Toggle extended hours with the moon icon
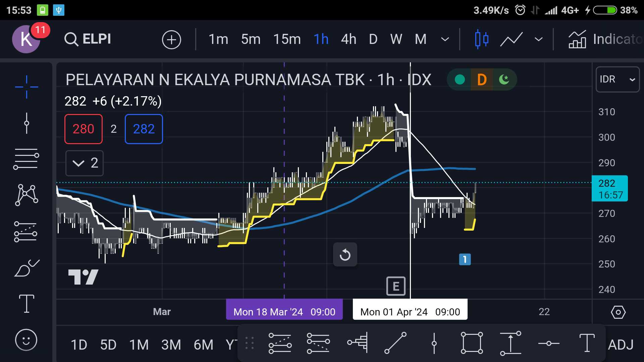Image resolution: width=644 pixels, height=362 pixels. [x=504, y=79]
